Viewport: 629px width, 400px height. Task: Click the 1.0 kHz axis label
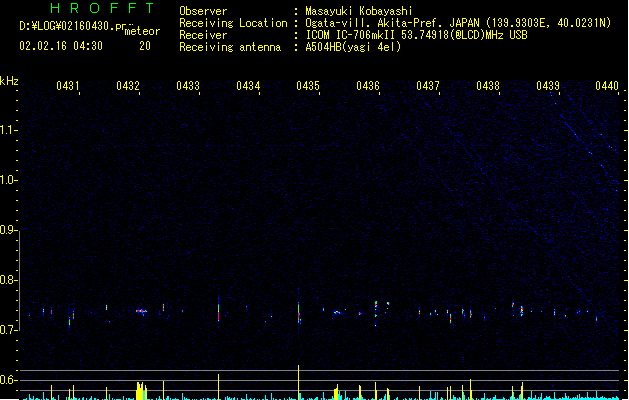pos(8,180)
